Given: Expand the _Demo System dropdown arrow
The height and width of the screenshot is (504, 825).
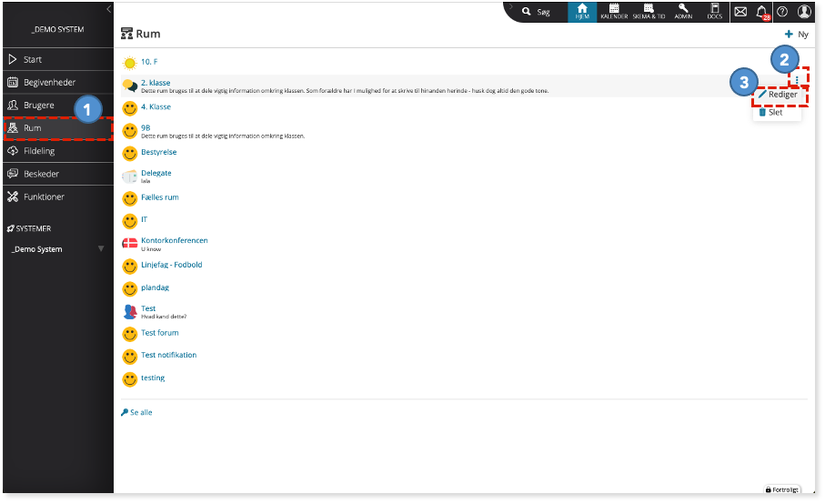Looking at the screenshot, I should (101, 249).
